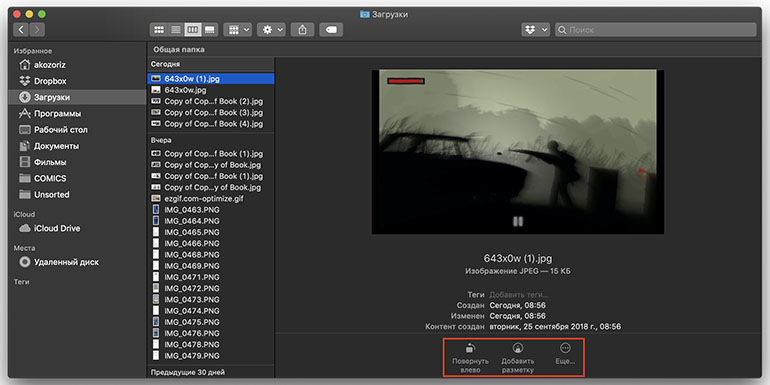Click the Добавить теги field
This screenshot has width=770, height=385.
point(519,295)
